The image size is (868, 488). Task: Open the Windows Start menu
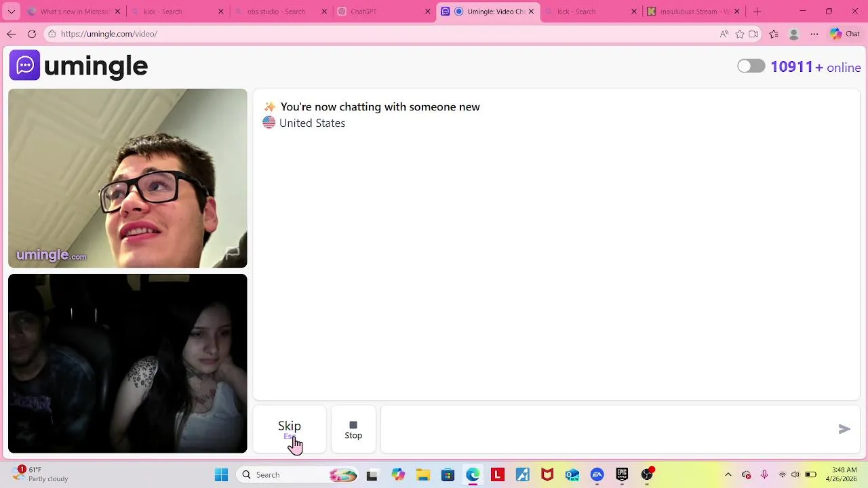tap(221, 475)
